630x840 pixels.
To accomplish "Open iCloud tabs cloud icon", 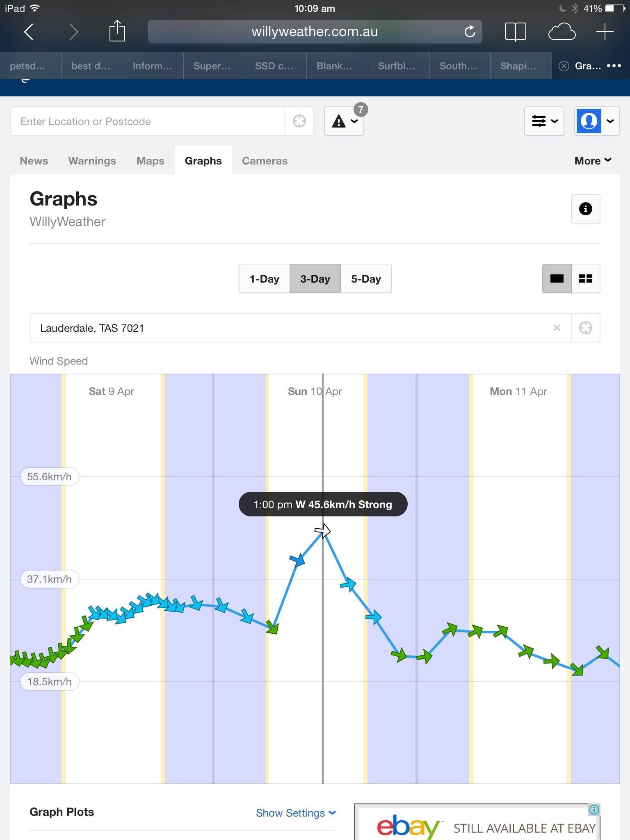I will click(x=562, y=32).
